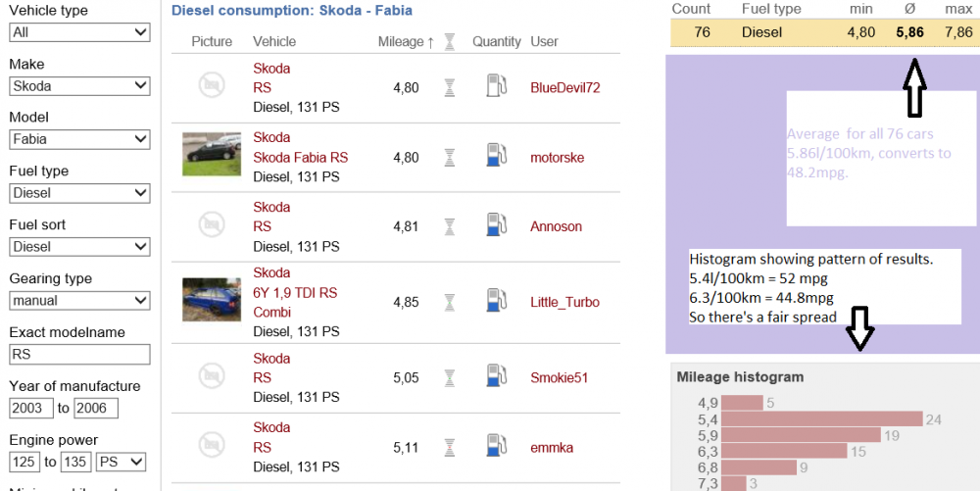Click the year to field 2006

click(x=96, y=409)
